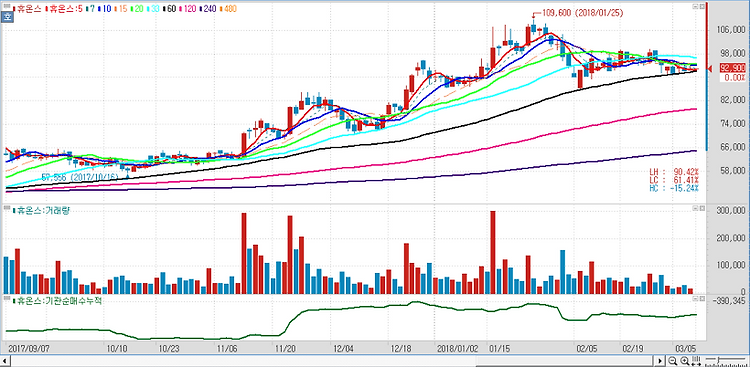This screenshot has height=367, width=750.
Task: Click the LH 90.42% statistic
Action: coord(673,171)
